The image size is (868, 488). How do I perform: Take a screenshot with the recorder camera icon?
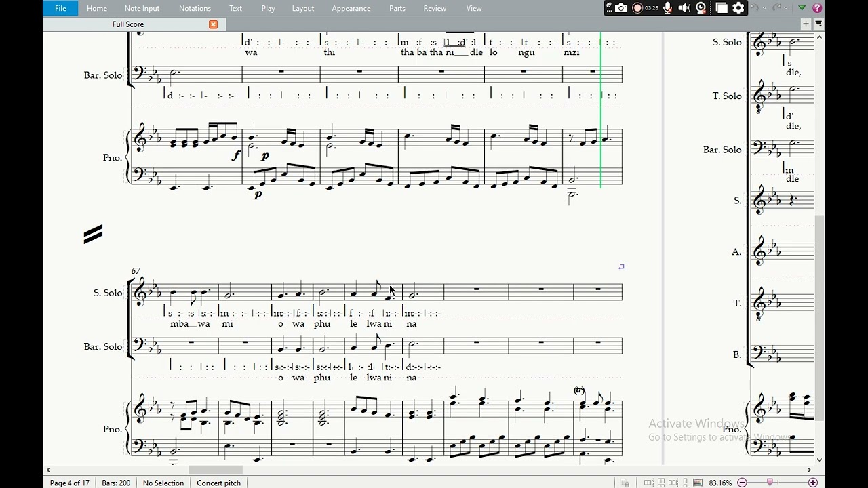(620, 8)
